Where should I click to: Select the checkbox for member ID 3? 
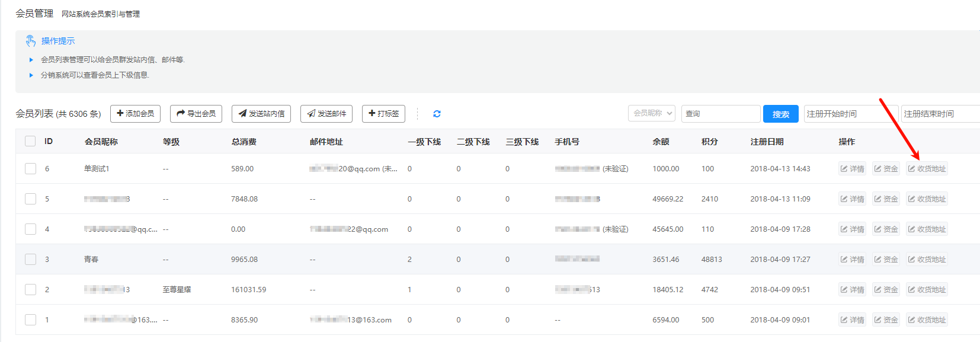click(x=30, y=260)
